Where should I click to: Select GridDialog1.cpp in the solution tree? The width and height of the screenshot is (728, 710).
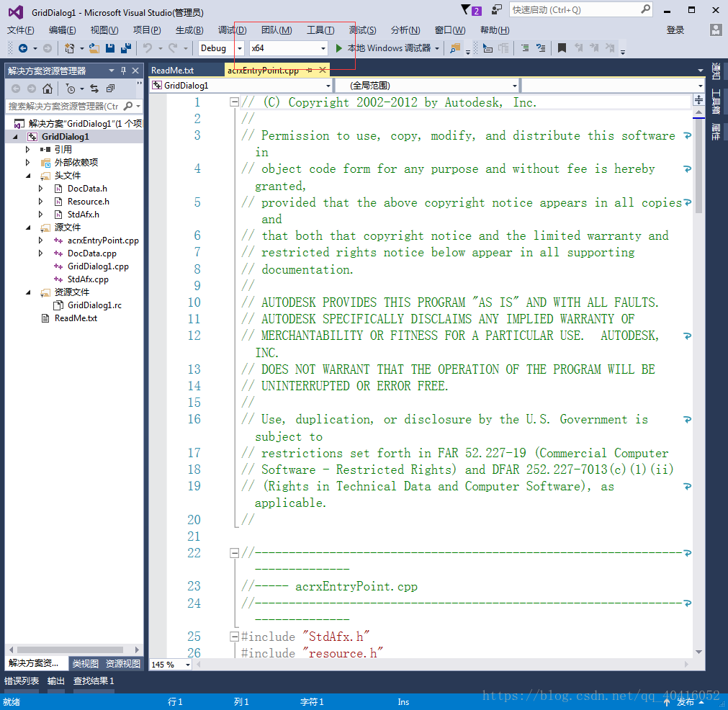pos(98,266)
